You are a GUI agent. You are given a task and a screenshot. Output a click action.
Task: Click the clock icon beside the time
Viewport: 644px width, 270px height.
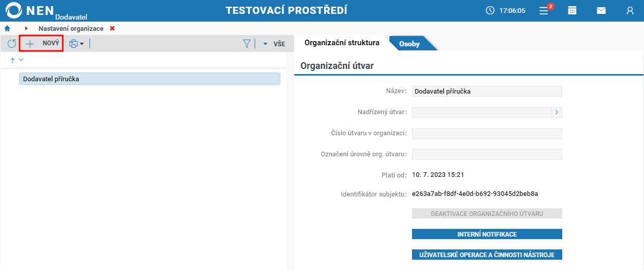coord(490,10)
